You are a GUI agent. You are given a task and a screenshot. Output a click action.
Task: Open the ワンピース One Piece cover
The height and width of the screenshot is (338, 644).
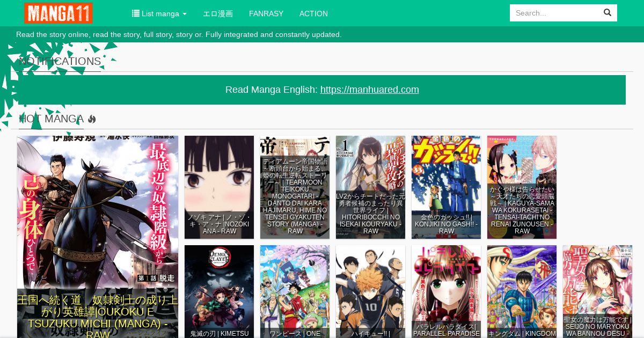point(295,291)
